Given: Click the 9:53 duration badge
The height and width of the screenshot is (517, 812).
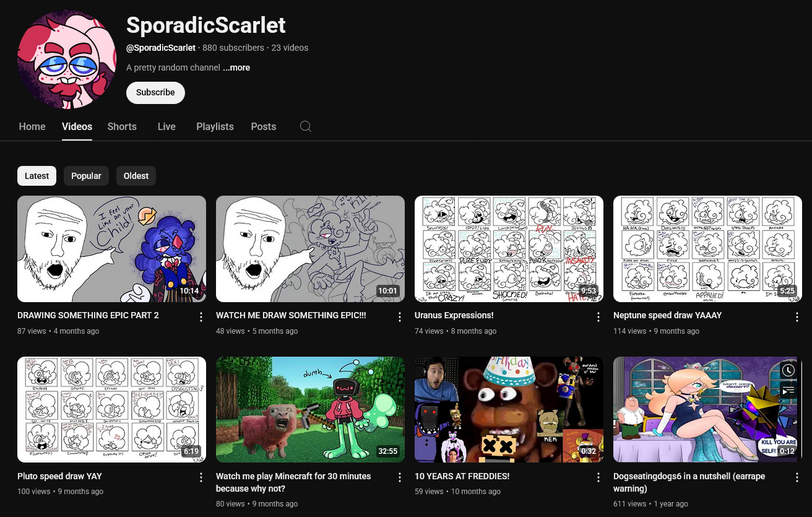Looking at the screenshot, I should (588, 291).
